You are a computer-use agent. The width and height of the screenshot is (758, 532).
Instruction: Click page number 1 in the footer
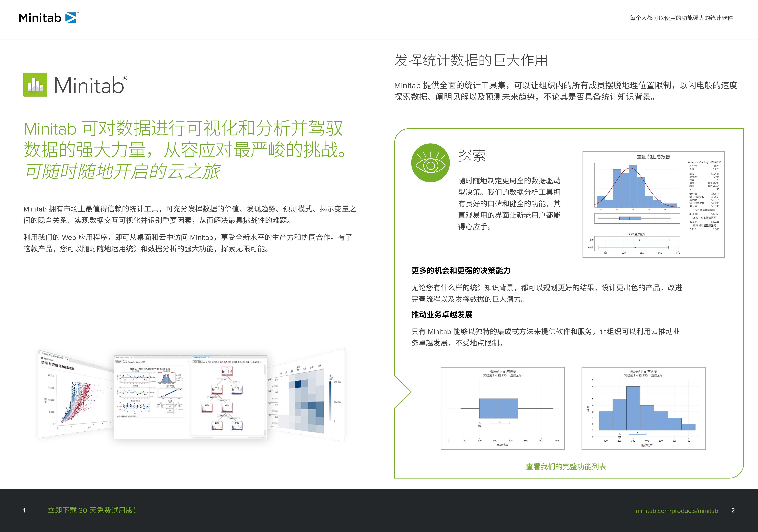[x=24, y=511]
